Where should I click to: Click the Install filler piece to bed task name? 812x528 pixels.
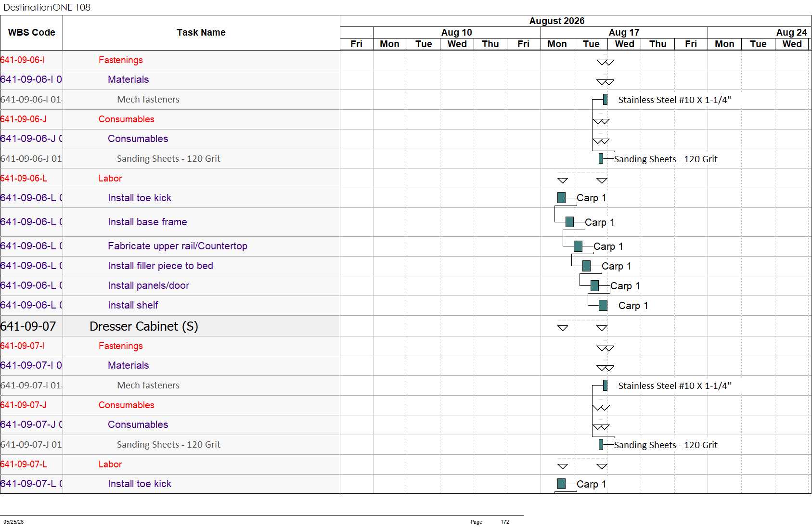pos(160,266)
